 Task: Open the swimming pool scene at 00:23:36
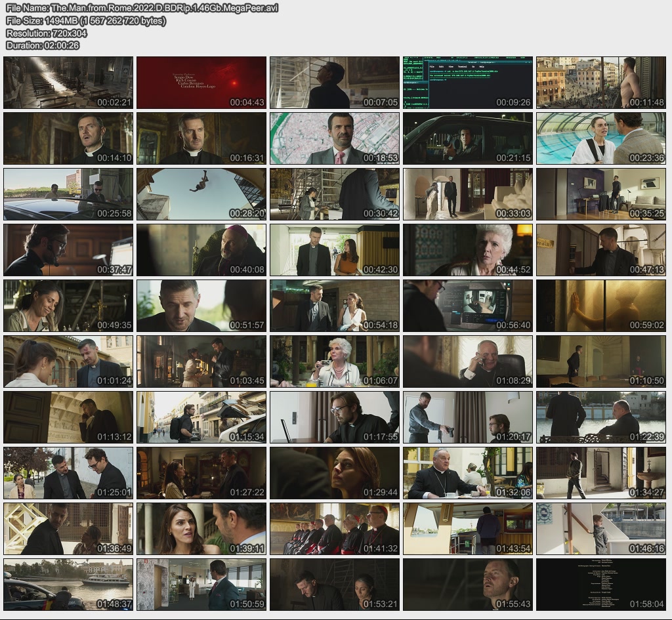pyautogui.click(x=601, y=138)
